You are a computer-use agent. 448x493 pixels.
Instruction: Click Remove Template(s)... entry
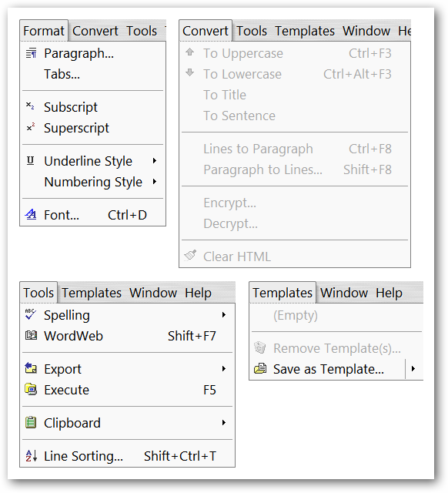tap(336, 348)
